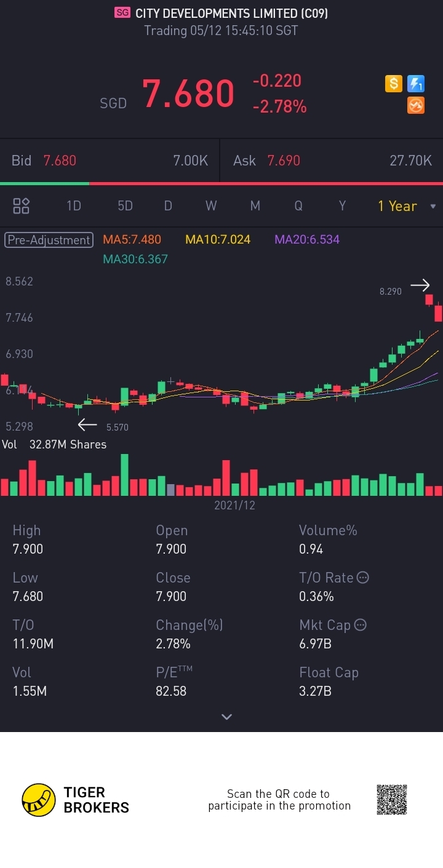Tap the Float Cap 3.27B value
Screen dimensions: 443x868
[315, 691]
